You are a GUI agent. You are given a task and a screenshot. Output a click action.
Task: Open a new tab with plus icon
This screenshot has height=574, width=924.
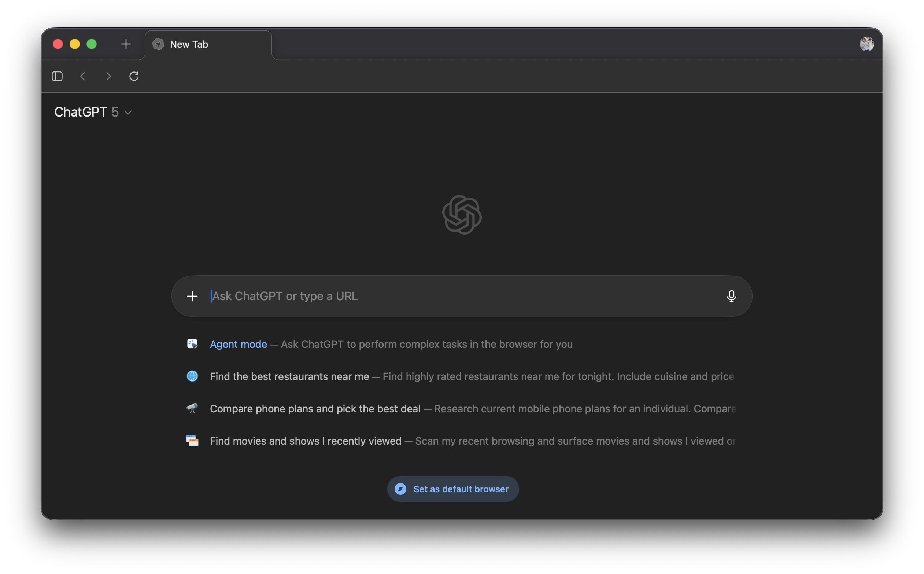[126, 44]
